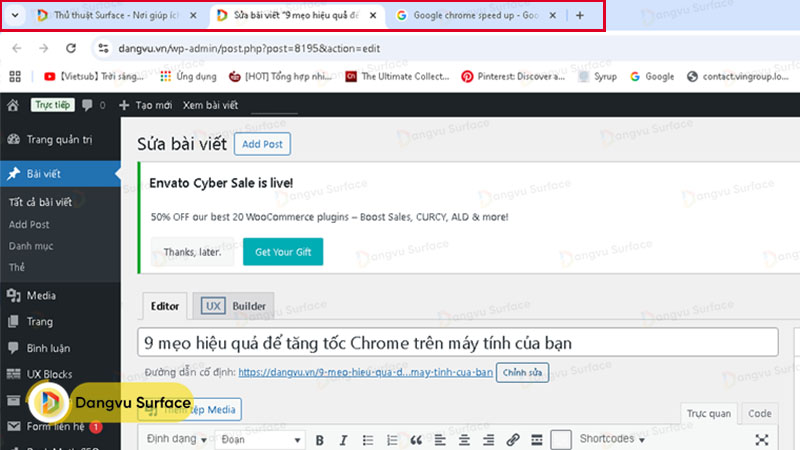Open the Đoạn paragraph format dropdown
The image size is (800, 450).
[260, 440]
